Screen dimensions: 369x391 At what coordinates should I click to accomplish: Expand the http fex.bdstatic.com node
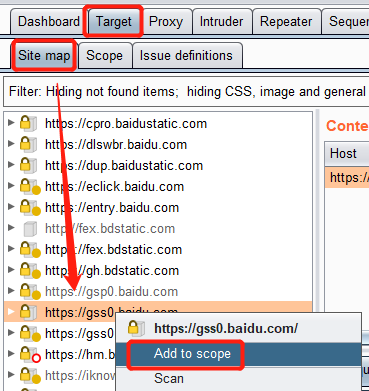[x=11, y=228]
